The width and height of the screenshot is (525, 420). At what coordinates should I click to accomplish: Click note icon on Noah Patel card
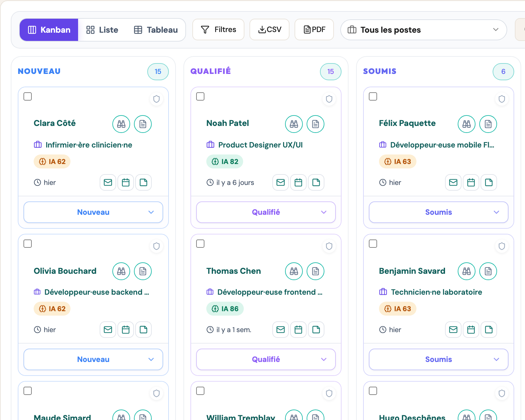click(316, 182)
